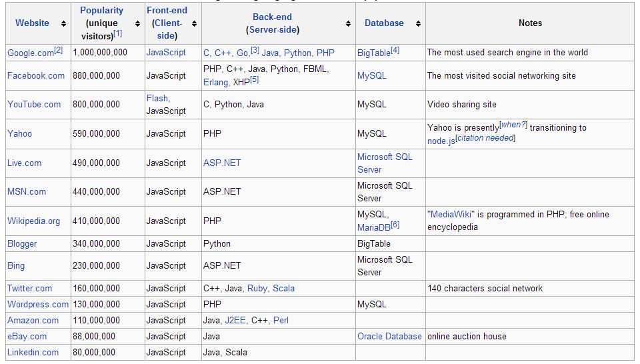Select the Notes column header
This screenshot has height=364, width=640.
530,23
